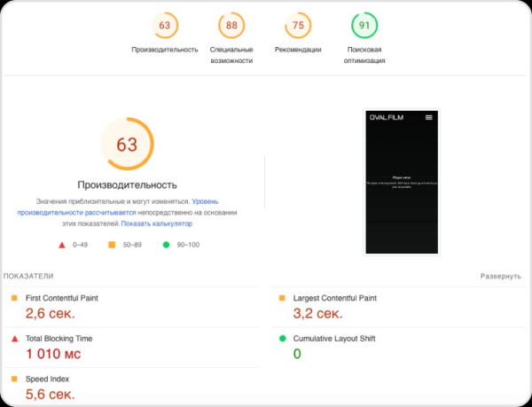The width and height of the screenshot is (532, 407).
Task: Expand metrics using the Развернуть toggle
Action: coord(500,277)
